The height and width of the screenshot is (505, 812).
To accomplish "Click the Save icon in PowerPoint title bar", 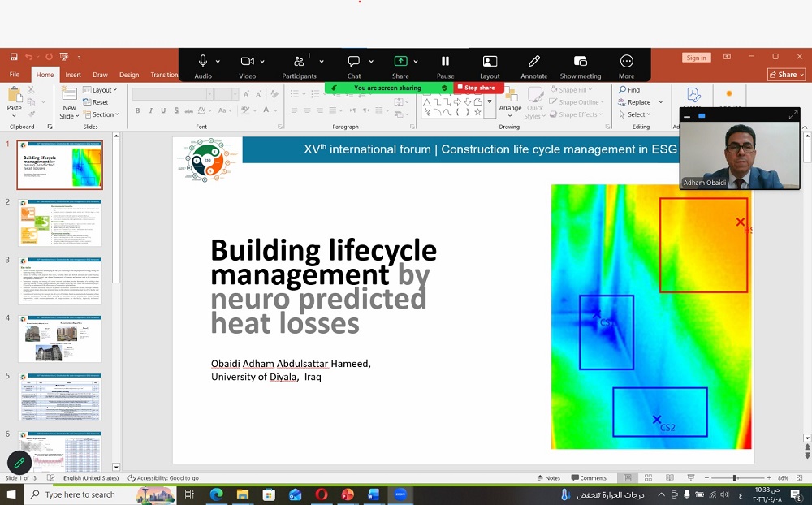I will [14, 57].
